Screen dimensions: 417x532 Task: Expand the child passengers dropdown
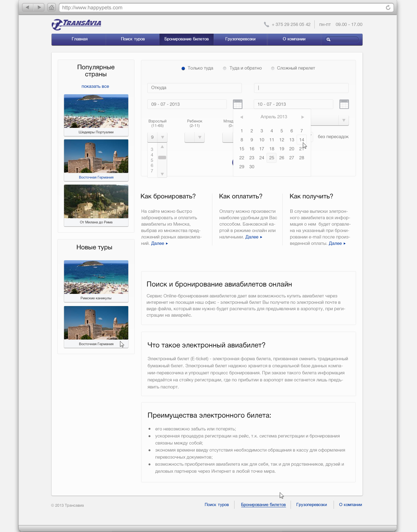(x=200, y=137)
